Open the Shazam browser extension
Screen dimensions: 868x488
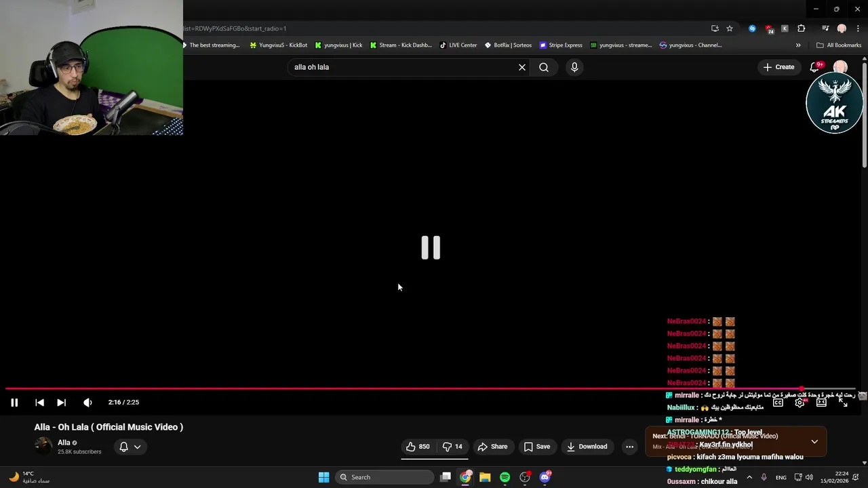coord(752,28)
